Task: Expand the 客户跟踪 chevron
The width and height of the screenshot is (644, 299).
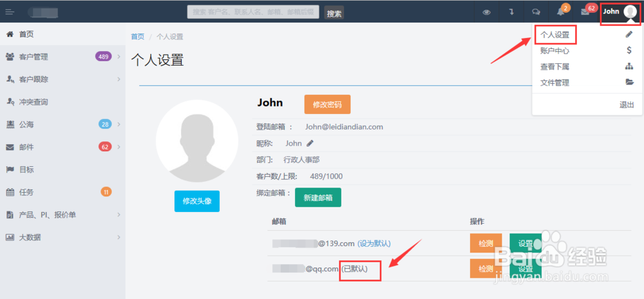Action: [118, 79]
